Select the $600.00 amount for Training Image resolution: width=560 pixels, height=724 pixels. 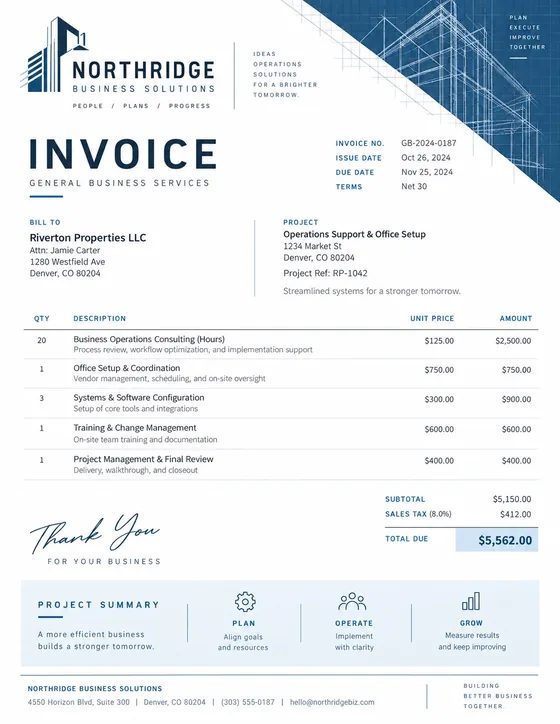pyautogui.click(x=516, y=429)
